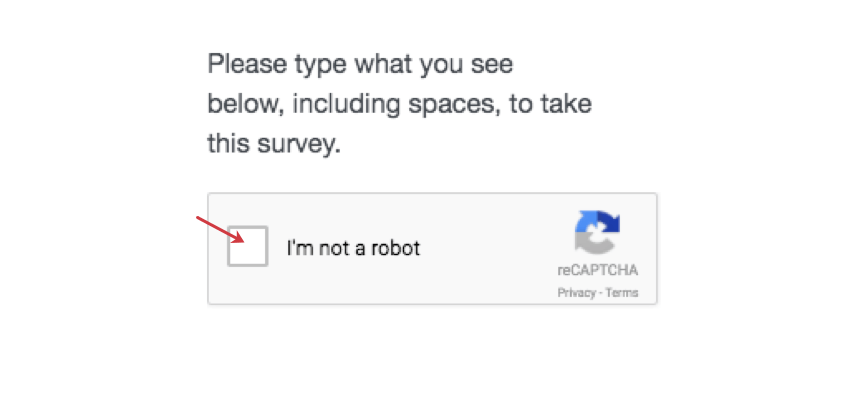This screenshot has height=393, width=850.
Task: Click the red arrow pointing at the checkbox
Action: pyautogui.click(x=220, y=230)
